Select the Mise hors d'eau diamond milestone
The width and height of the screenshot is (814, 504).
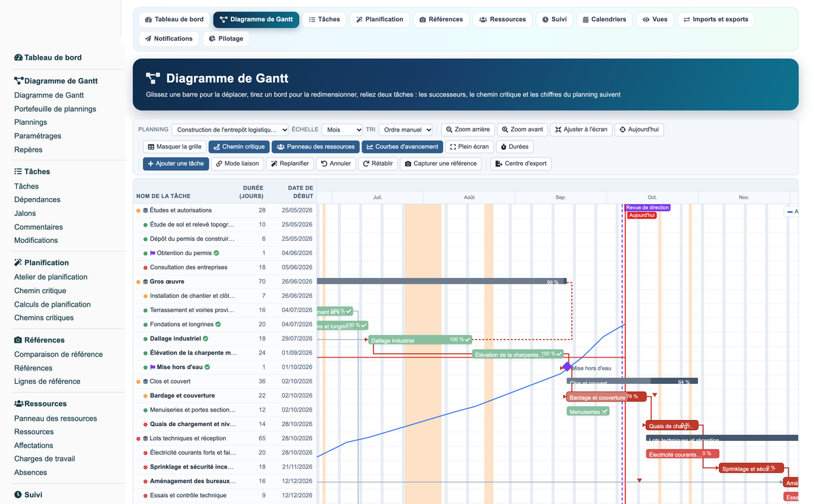pos(567,367)
